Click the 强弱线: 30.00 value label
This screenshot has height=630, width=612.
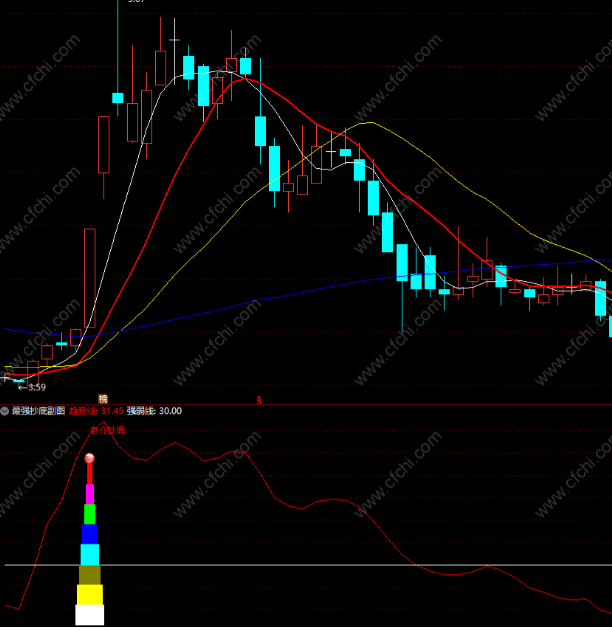click(154, 411)
